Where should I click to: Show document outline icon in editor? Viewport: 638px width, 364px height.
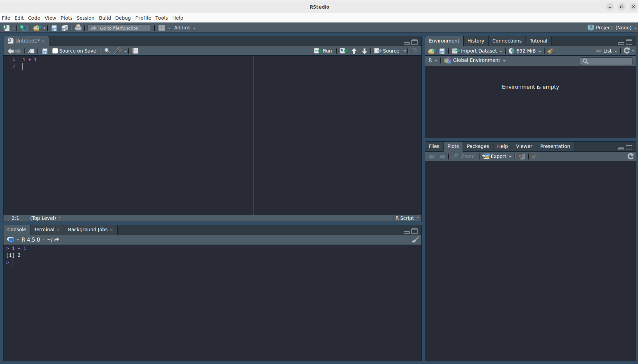click(415, 51)
